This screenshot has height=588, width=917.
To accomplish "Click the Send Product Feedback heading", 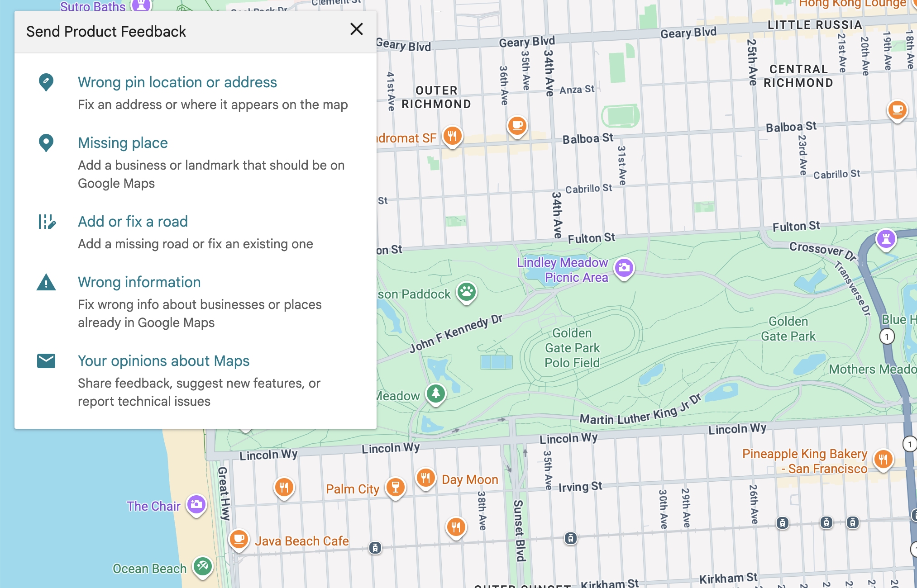I will pos(106,32).
